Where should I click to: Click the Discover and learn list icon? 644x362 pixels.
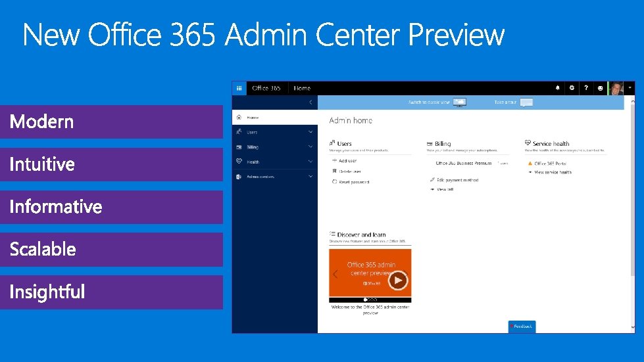[x=332, y=234]
